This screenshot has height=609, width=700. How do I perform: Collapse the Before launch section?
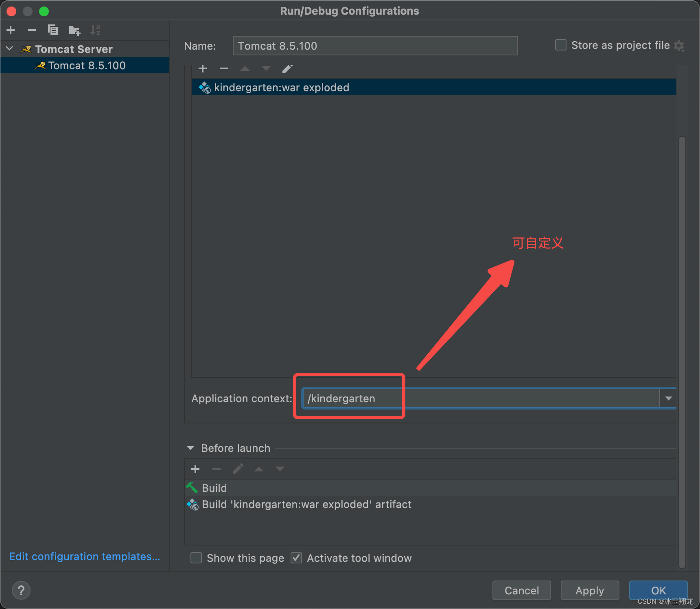point(190,448)
